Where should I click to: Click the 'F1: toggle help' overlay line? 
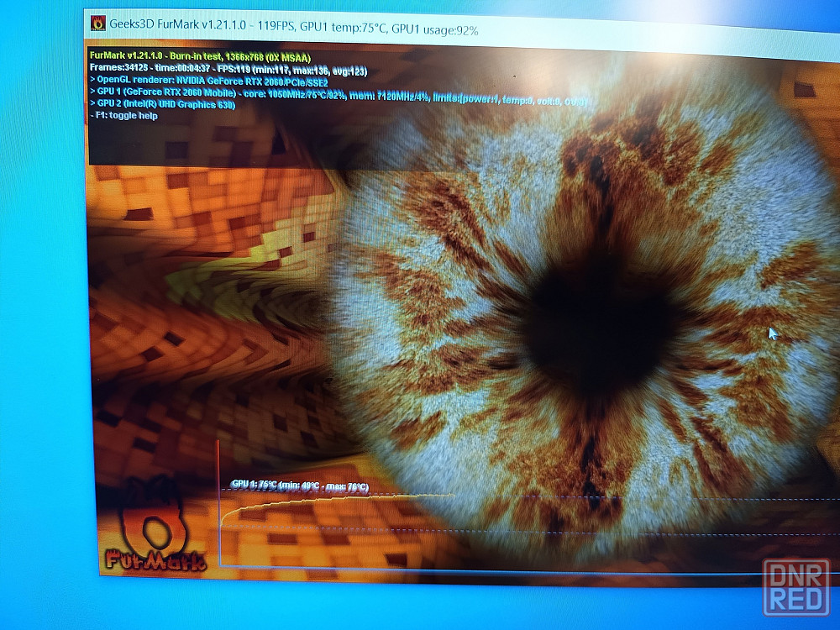[x=124, y=116]
